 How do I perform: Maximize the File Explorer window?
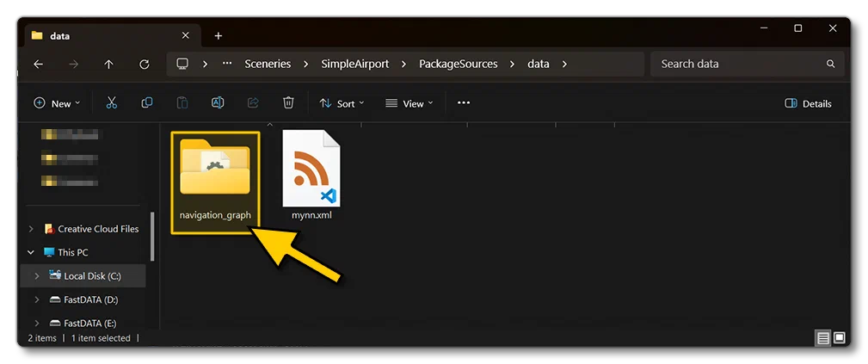coord(797,28)
